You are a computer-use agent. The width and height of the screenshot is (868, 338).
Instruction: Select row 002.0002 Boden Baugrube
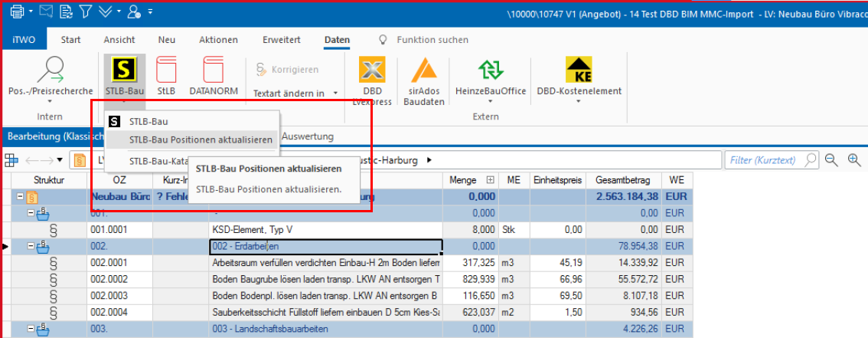[x=325, y=278]
